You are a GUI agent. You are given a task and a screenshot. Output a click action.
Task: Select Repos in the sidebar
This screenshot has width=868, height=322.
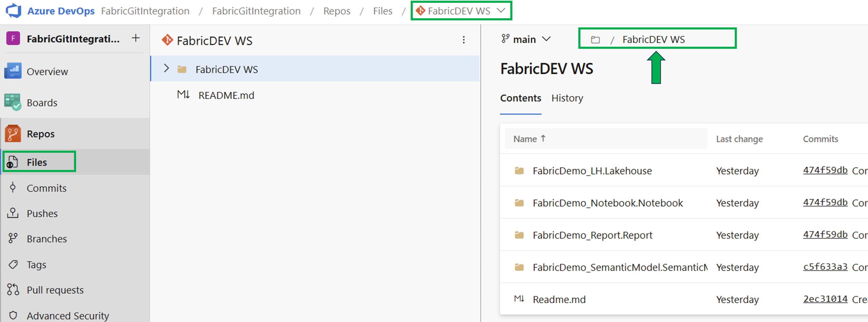(41, 134)
